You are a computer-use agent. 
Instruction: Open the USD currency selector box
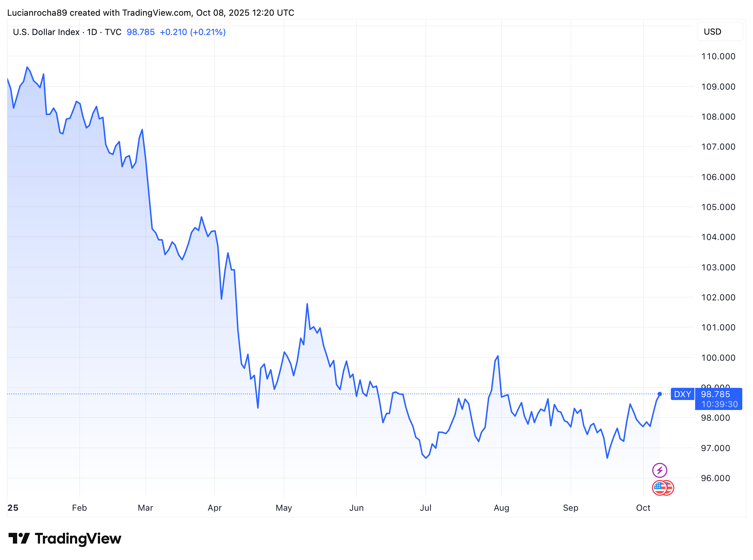click(x=719, y=32)
